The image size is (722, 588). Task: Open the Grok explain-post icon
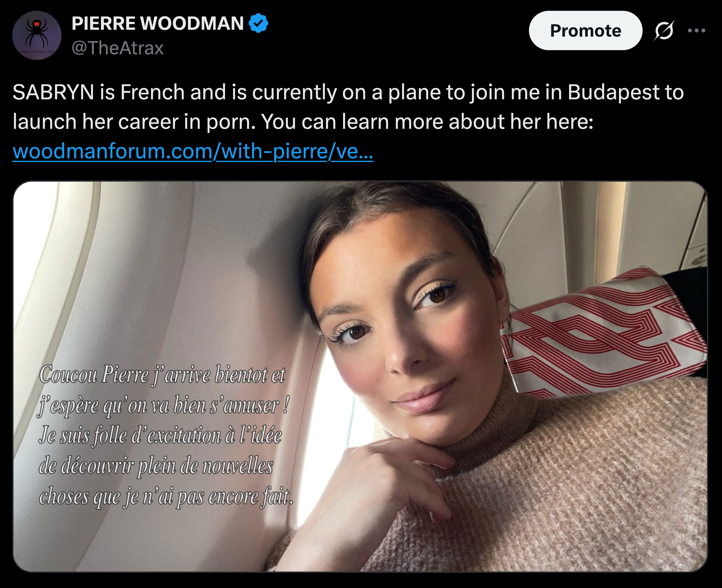click(664, 30)
